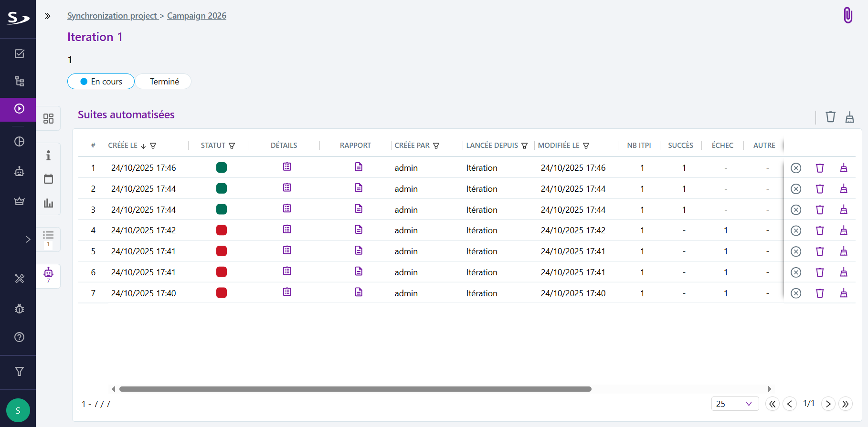Click the dashboard grid icon in side panel
Screen dimensions: 868x427
pyautogui.click(x=48, y=118)
